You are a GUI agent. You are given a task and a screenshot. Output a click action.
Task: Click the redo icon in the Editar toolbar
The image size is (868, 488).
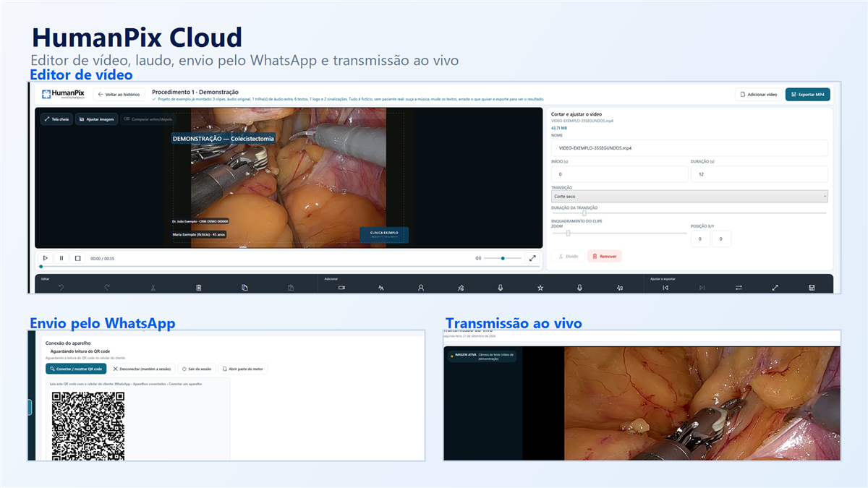(x=107, y=288)
